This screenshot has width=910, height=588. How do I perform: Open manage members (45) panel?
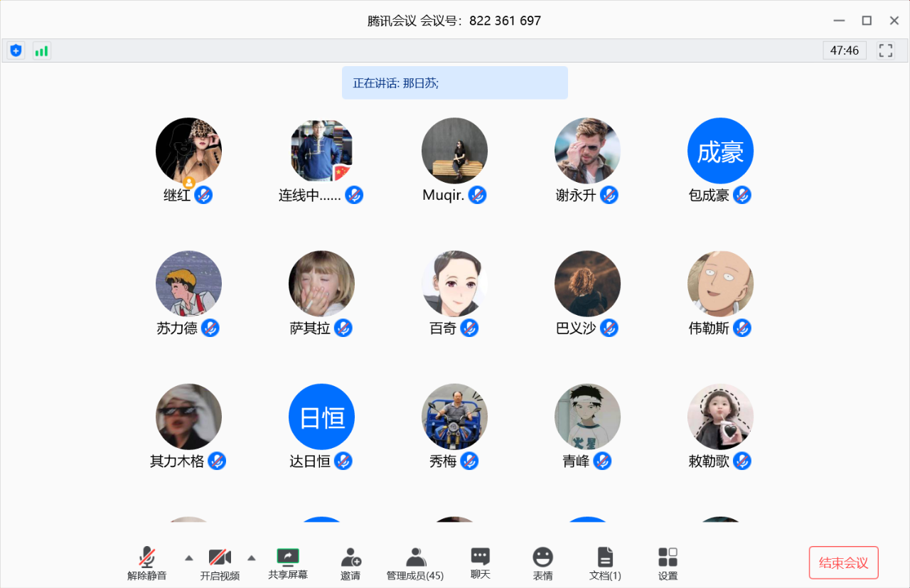click(415, 564)
